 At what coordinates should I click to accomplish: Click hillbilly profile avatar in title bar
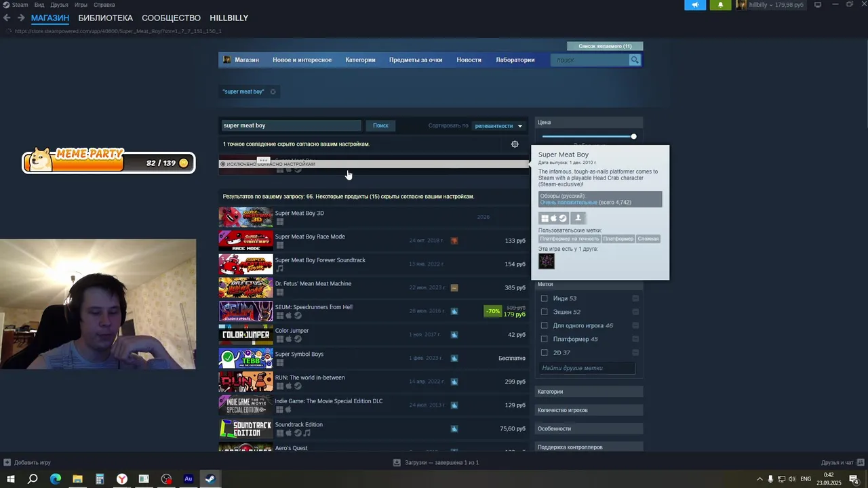click(741, 5)
